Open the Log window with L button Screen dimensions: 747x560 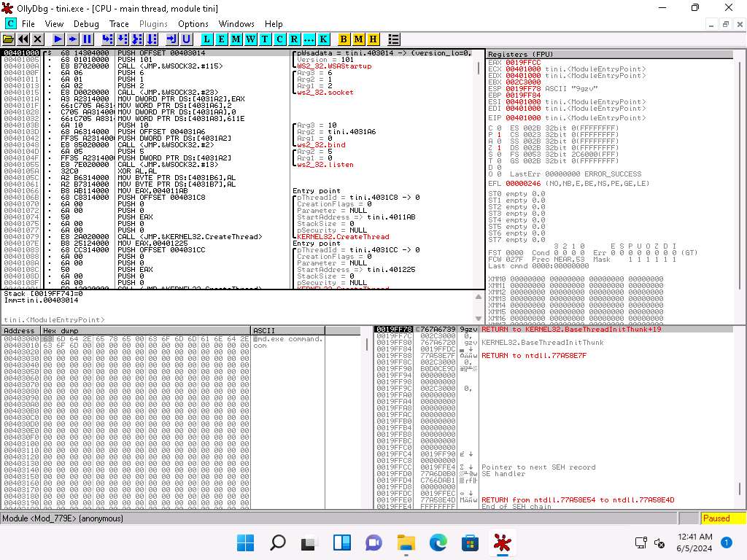tap(207, 39)
